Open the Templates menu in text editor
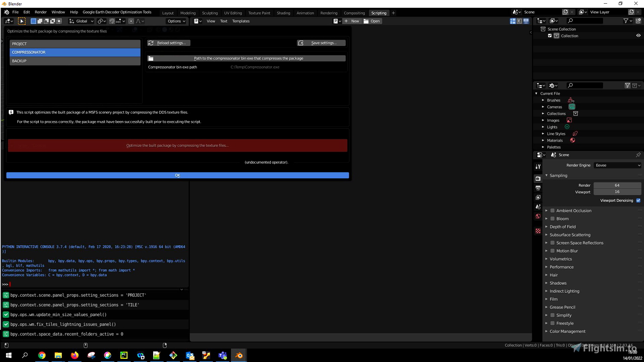Viewport: 644px width, 362px height. click(241, 21)
